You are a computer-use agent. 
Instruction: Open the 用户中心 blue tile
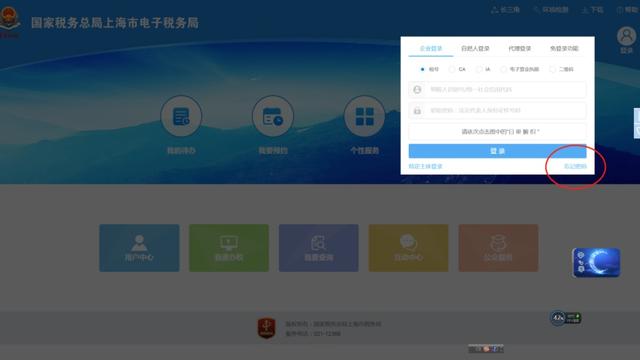pyautogui.click(x=139, y=248)
